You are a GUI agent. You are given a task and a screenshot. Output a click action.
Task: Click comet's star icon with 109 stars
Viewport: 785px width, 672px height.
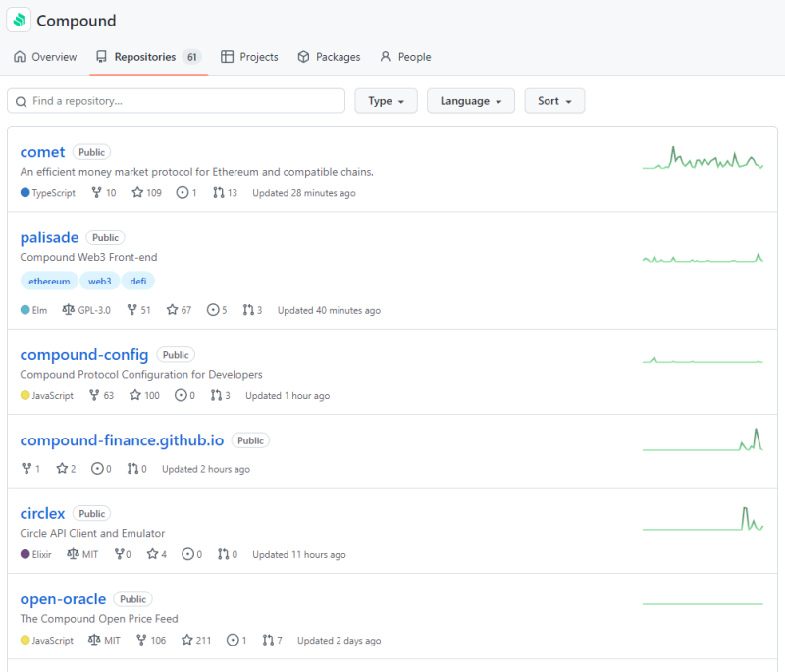click(137, 192)
